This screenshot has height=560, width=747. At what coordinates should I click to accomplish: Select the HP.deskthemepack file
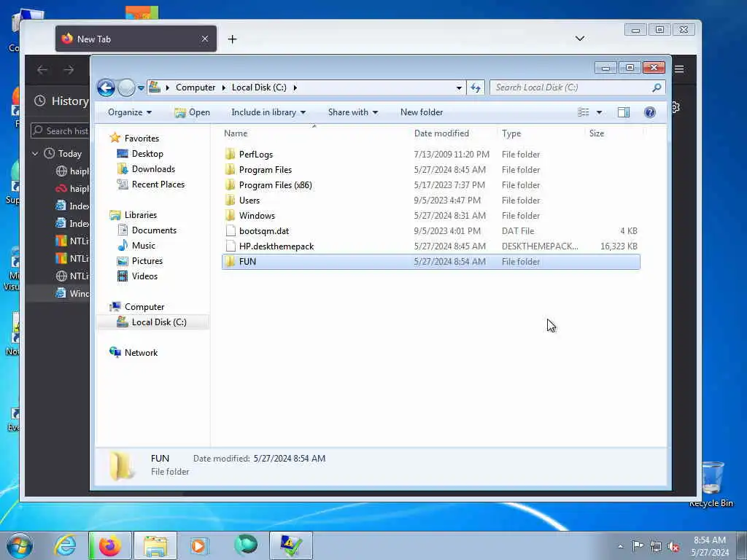[x=430, y=246]
